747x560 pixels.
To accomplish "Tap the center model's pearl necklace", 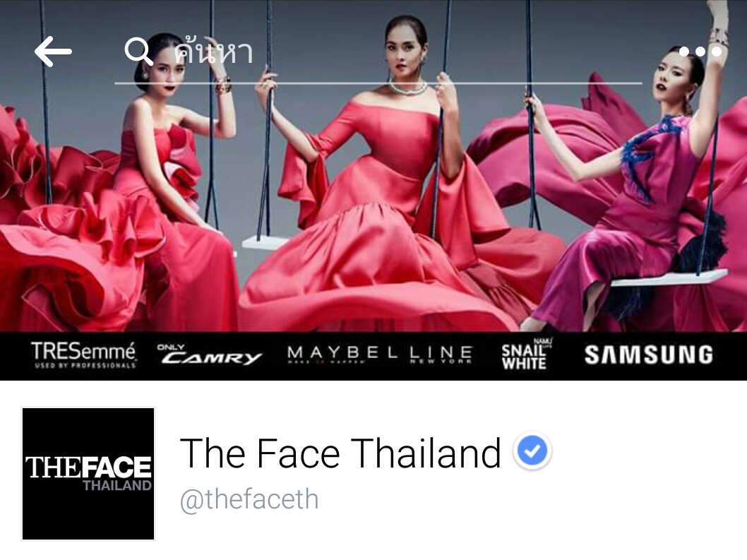I will click(x=408, y=88).
